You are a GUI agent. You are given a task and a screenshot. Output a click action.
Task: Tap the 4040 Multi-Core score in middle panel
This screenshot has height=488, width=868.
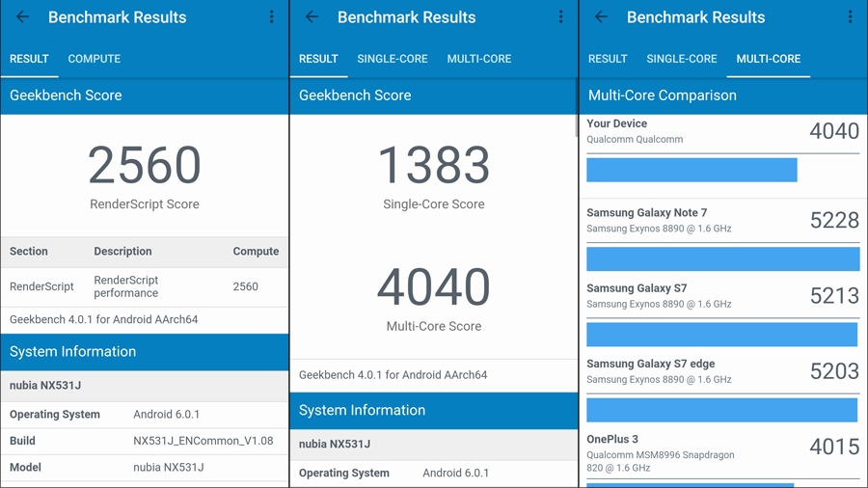point(434,286)
